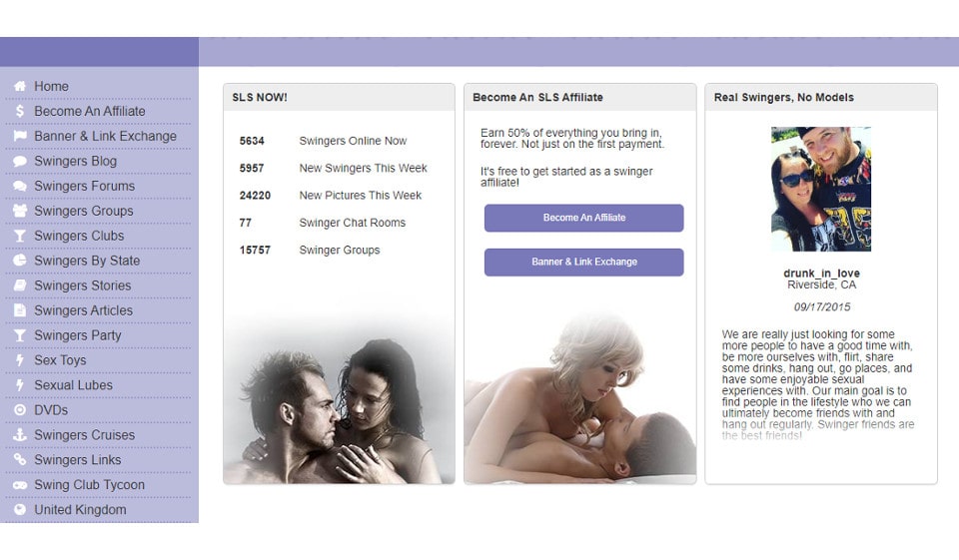Click the member profile photo thumbnail
This screenshot has width=959, height=560.
coord(821,189)
